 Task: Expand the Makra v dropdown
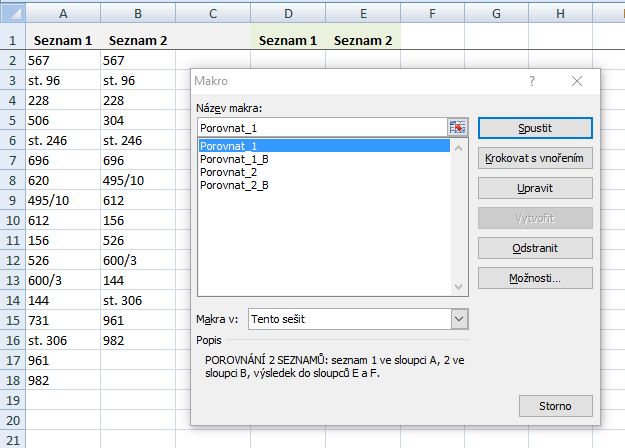459,318
